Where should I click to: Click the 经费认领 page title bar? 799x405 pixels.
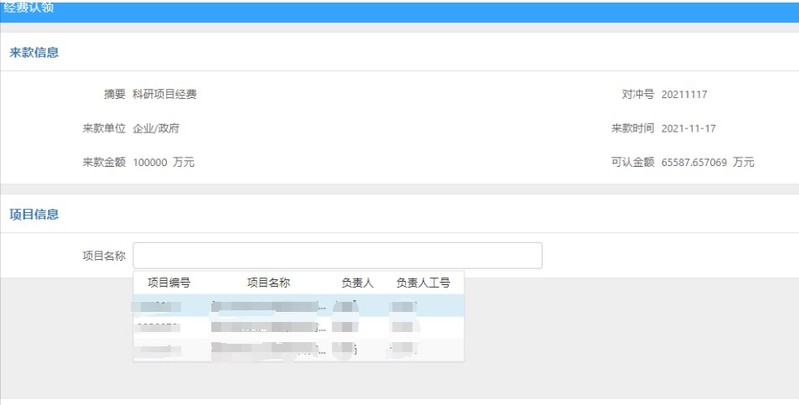pos(30,8)
